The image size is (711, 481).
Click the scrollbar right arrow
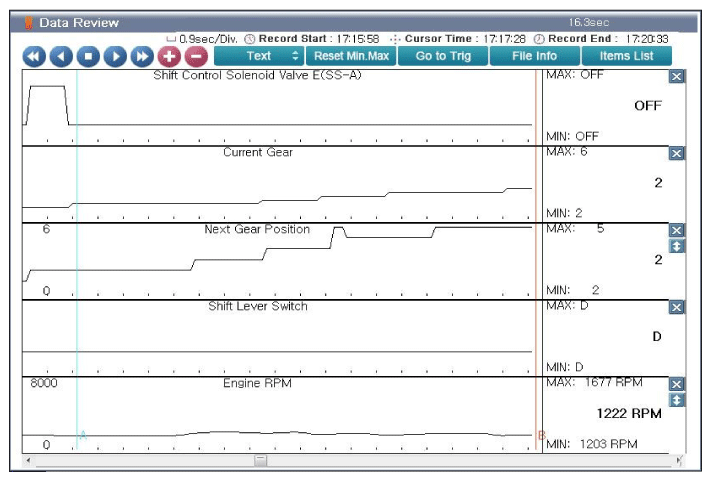678,461
